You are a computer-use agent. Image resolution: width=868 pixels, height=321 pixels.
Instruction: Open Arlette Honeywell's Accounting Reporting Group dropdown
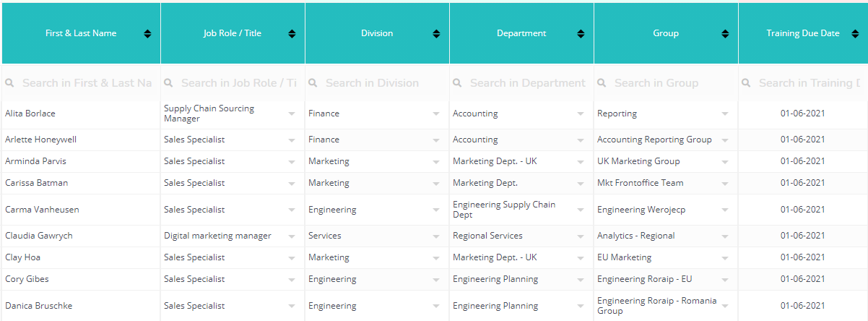(x=725, y=140)
